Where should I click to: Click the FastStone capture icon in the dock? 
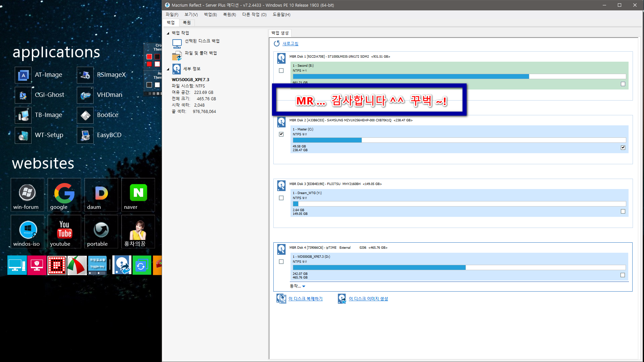[x=77, y=265]
